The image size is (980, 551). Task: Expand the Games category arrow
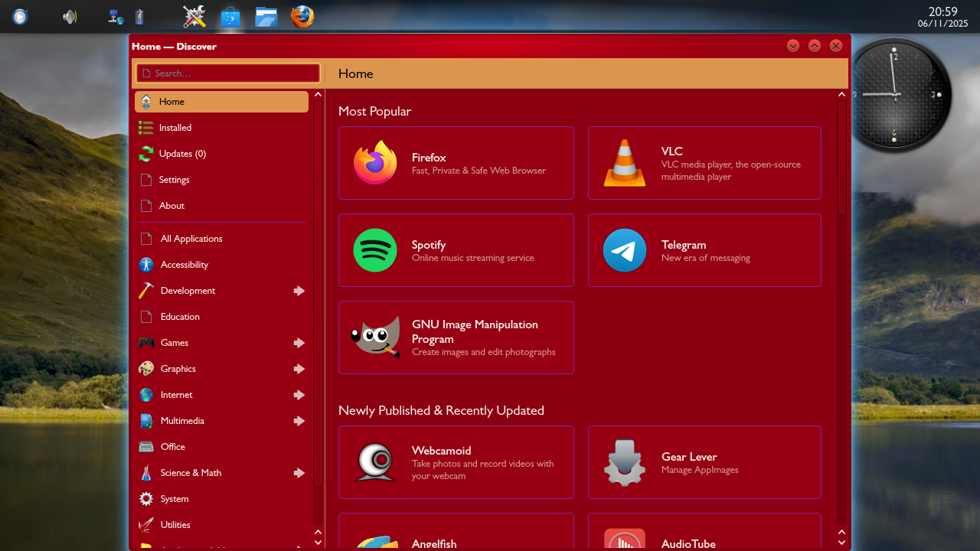(299, 343)
